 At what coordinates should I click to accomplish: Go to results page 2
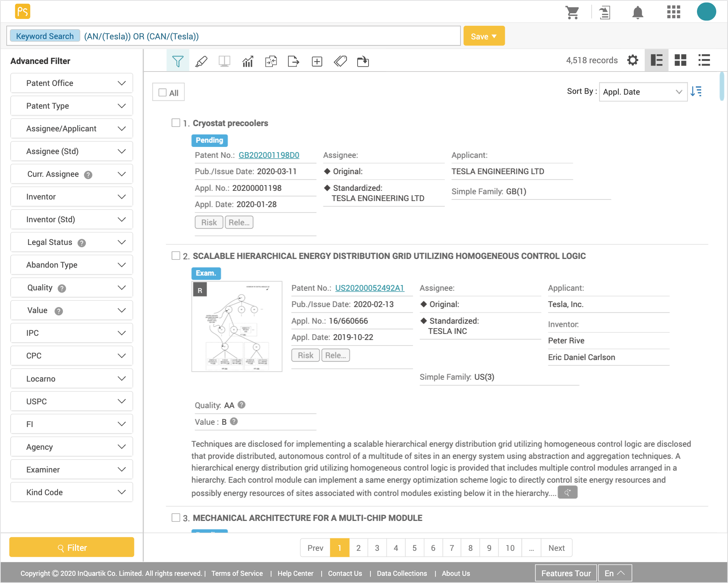[358, 548]
